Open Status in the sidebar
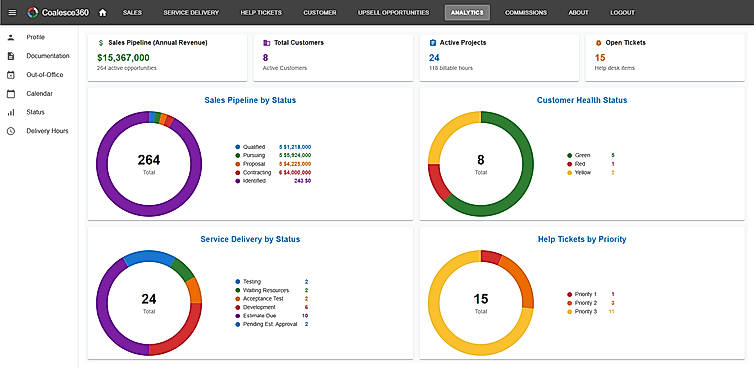 [x=36, y=112]
